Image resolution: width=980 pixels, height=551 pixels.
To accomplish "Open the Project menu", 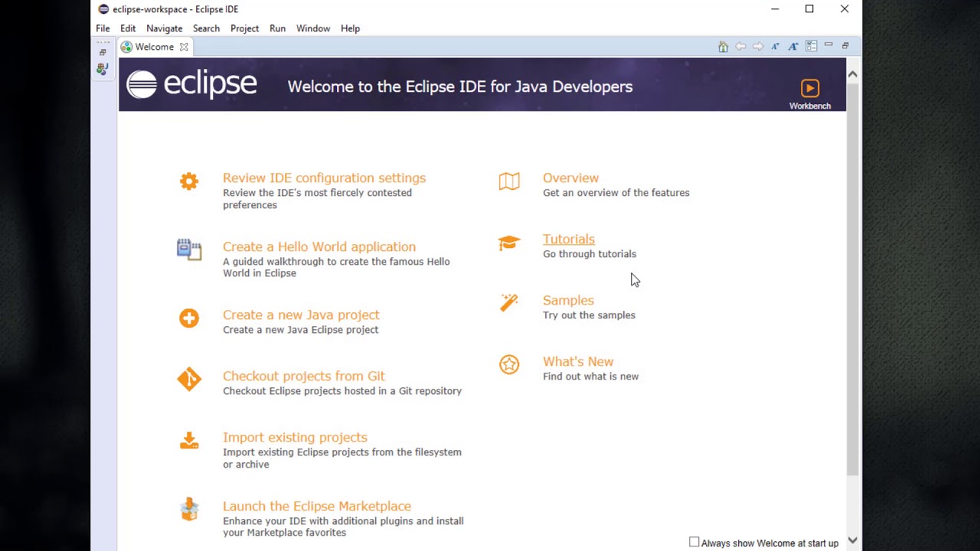I will pyautogui.click(x=245, y=28).
